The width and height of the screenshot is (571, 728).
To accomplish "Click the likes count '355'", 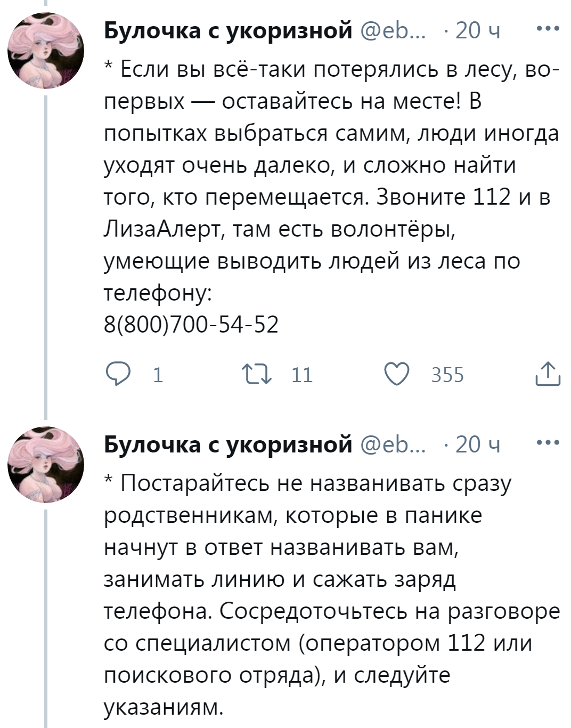I will tap(447, 375).
